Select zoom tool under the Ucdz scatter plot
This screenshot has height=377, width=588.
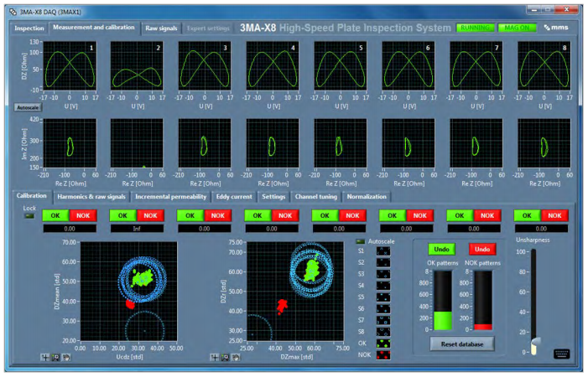pyautogui.click(x=55, y=358)
